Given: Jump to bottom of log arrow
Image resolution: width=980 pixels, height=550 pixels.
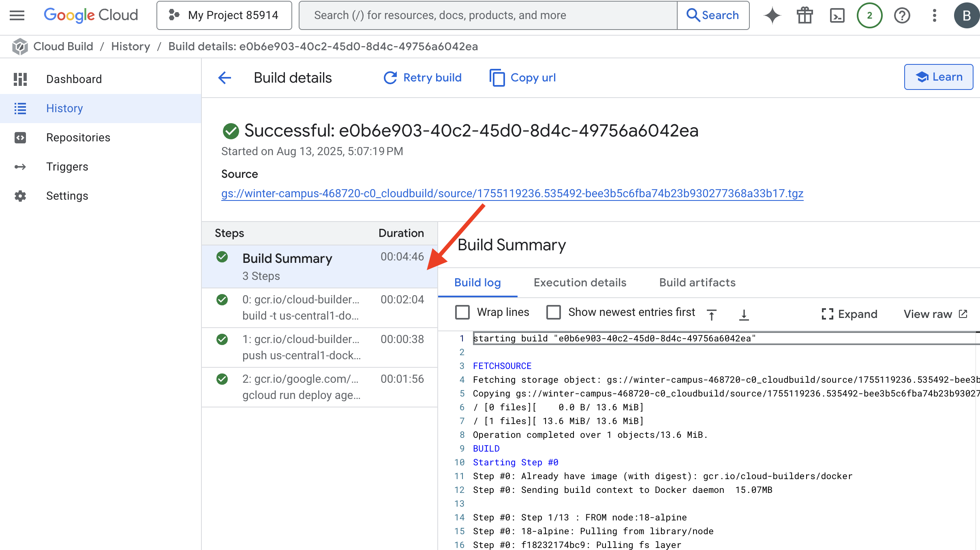Looking at the screenshot, I should coord(744,314).
